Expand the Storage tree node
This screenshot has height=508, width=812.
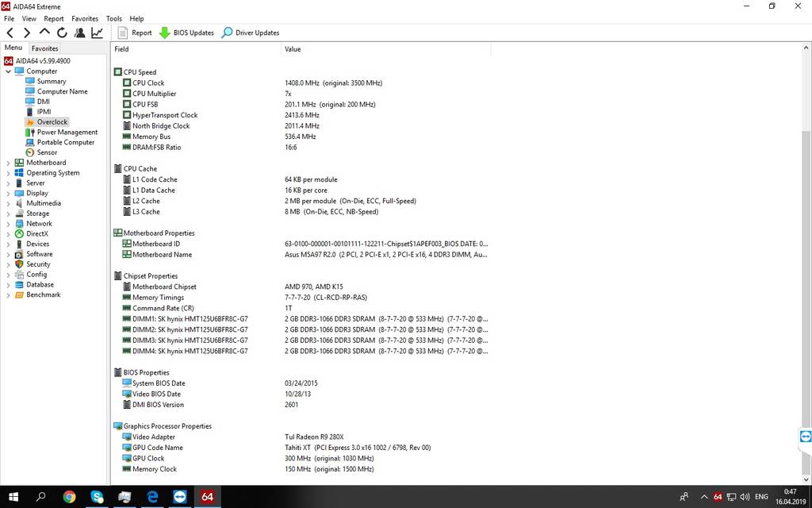pyautogui.click(x=8, y=214)
